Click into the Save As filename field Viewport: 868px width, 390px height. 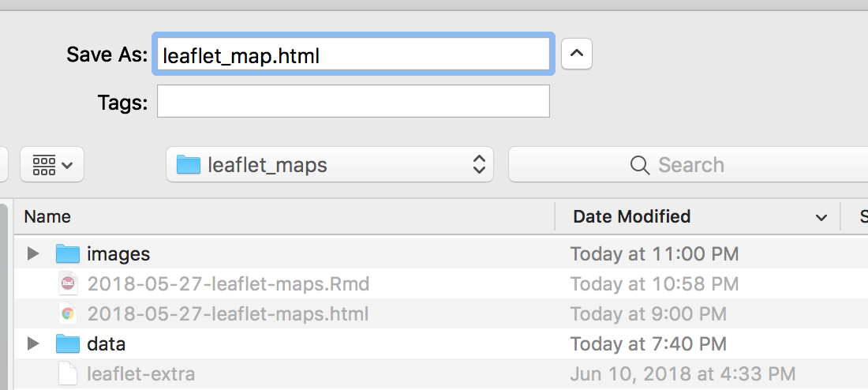point(353,54)
